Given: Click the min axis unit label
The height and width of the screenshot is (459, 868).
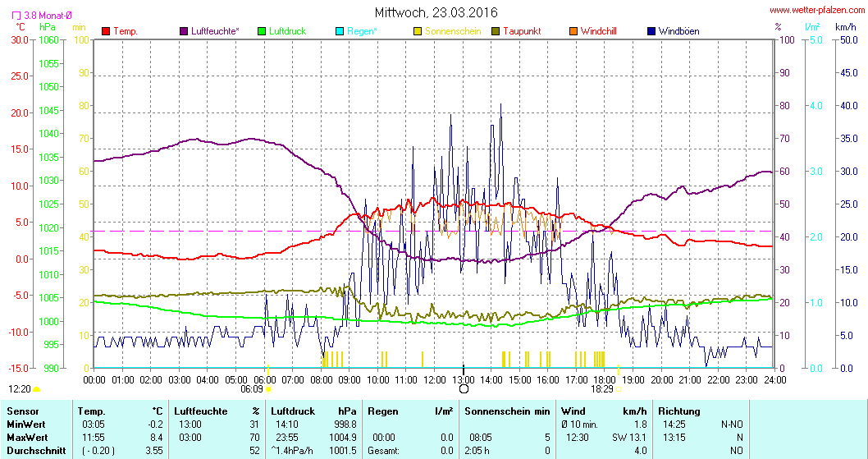Looking at the screenshot, I should click(x=79, y=26).
